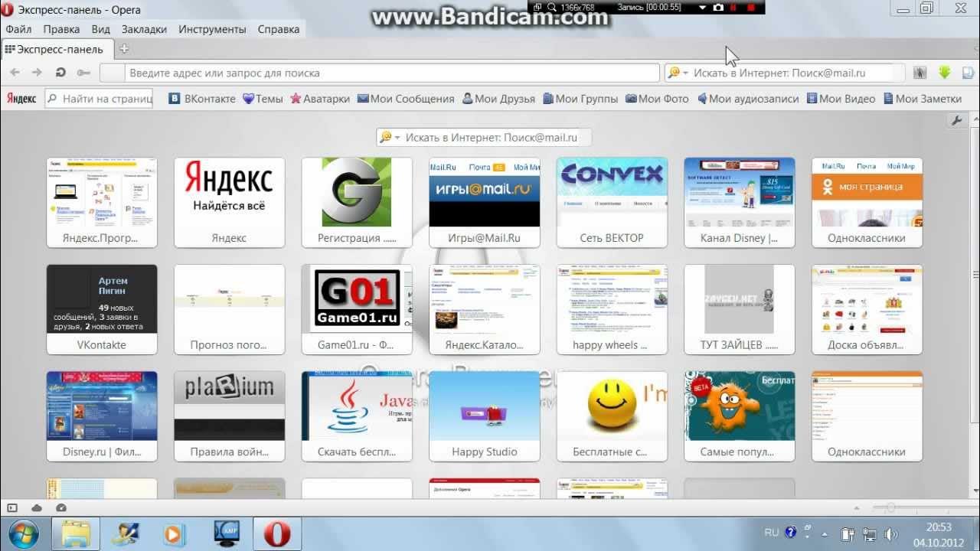Open the Windows Start button
The height and width of the screenshot is (551, 980).
23,533
